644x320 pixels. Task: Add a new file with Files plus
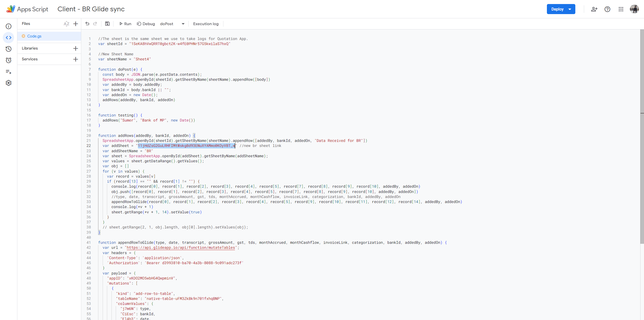[75, 24]
